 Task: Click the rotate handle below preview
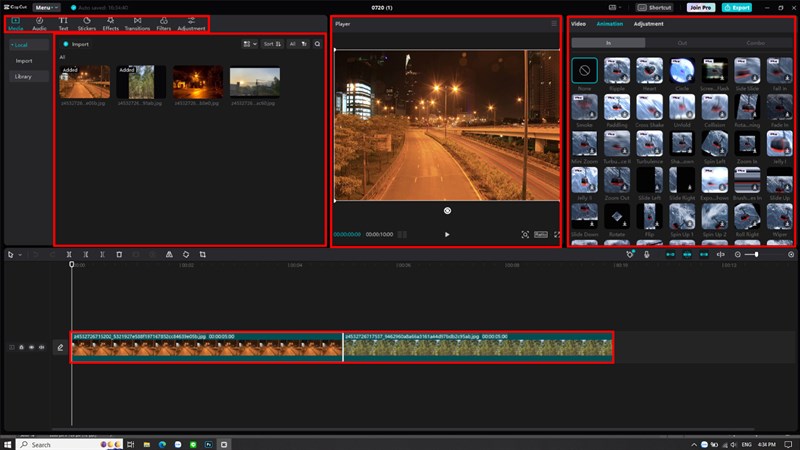[x=447, y=211]
